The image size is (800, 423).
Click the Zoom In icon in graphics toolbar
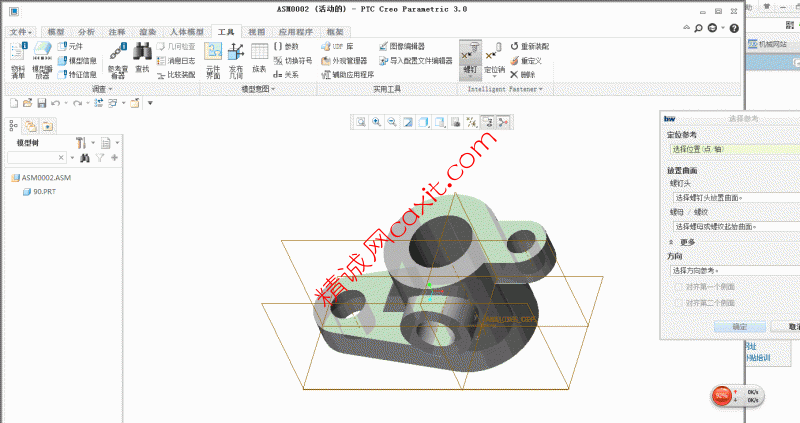coord(377,122)
